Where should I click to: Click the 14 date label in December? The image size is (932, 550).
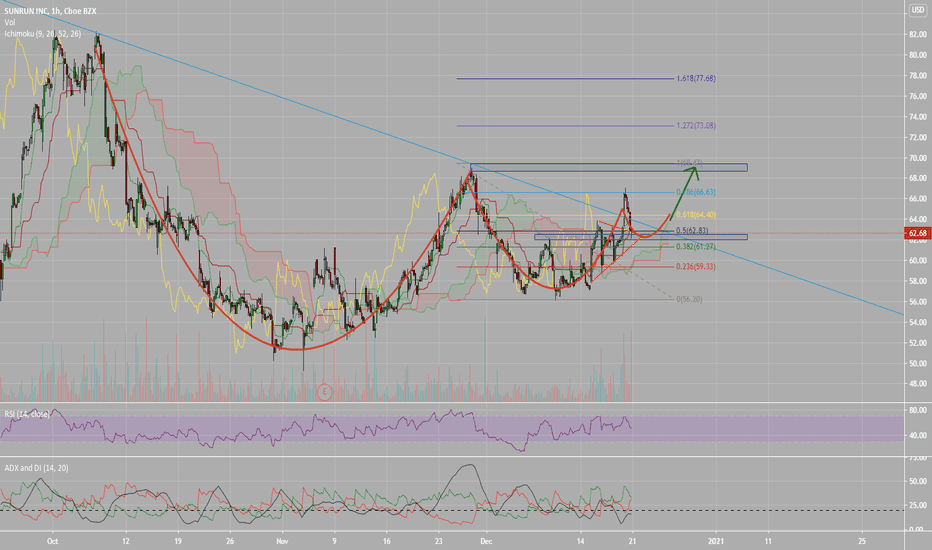581,541
